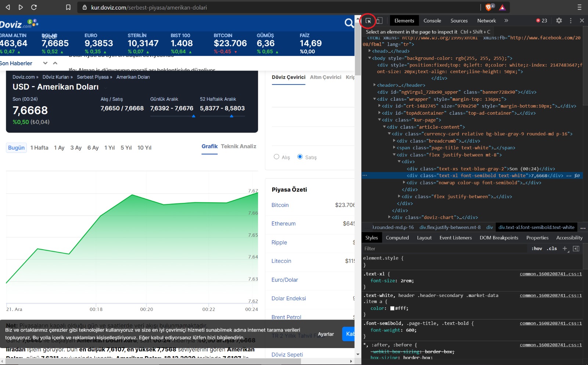Open the DOM Breakpoints tab
The height and width of the screenshot is (365, 588).
click(x=499, y=238)
